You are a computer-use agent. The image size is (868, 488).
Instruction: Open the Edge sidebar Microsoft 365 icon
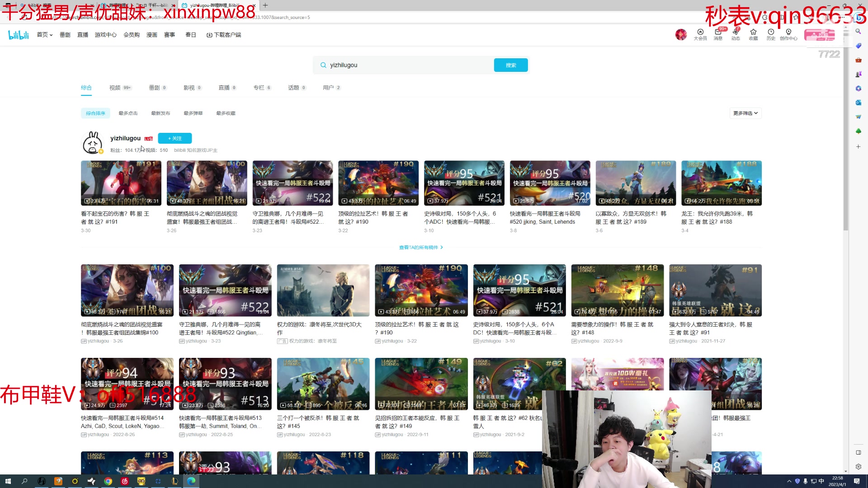point(858,89)
